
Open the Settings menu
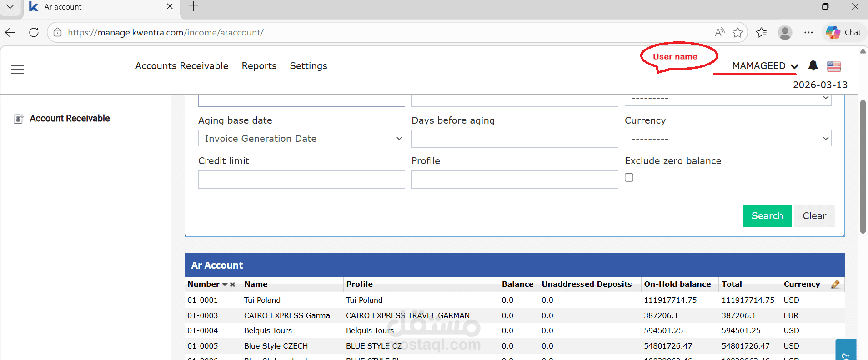pyautogui.click(x=309, y=66)
